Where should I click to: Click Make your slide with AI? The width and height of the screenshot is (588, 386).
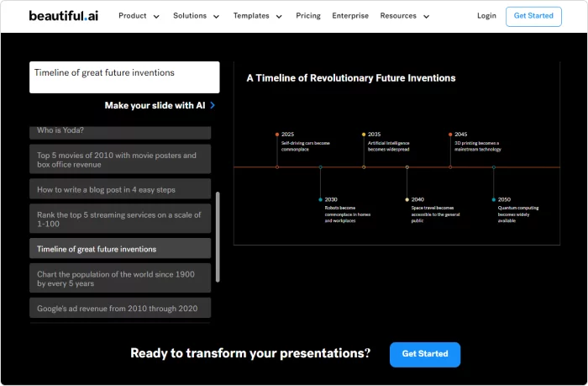coord(155,105)
